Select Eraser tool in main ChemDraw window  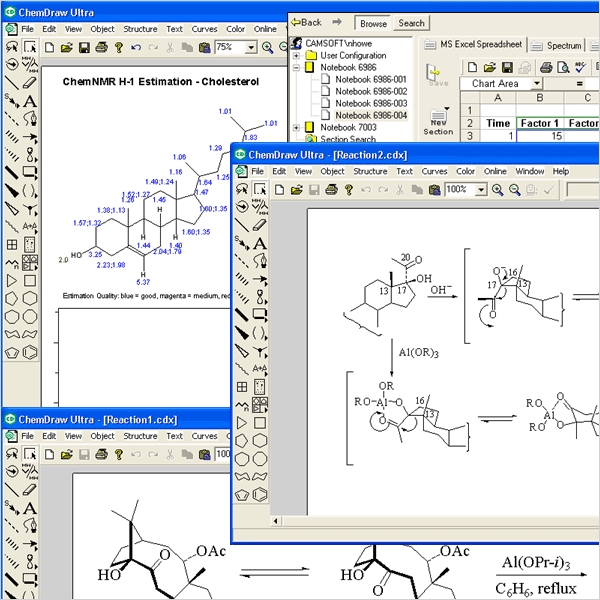point(30,83)
